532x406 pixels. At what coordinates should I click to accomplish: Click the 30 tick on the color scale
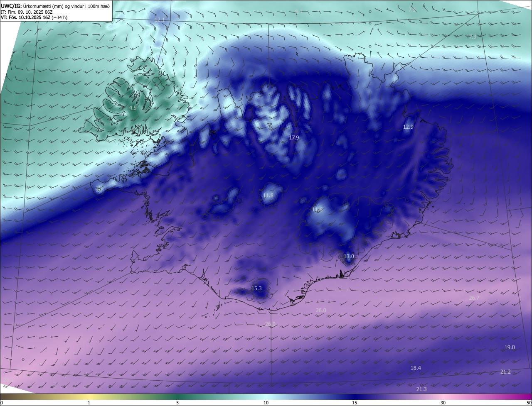click(443, 403)
